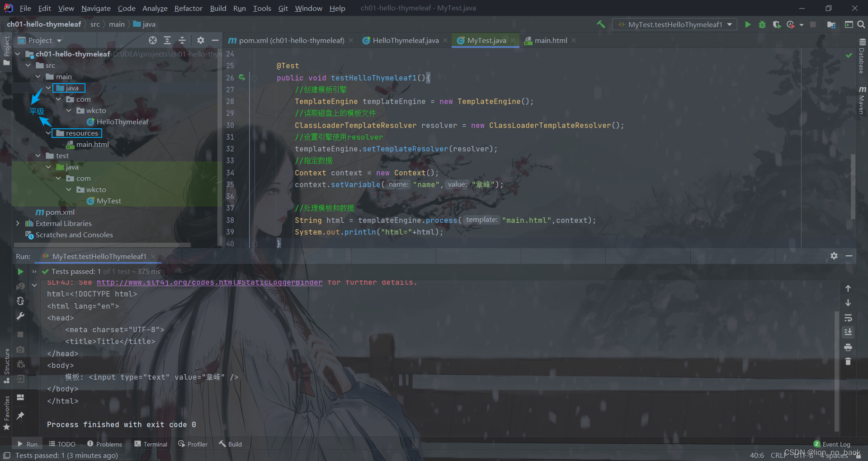Toggle auto-test icon in Run panel

[x=20, y=301]
